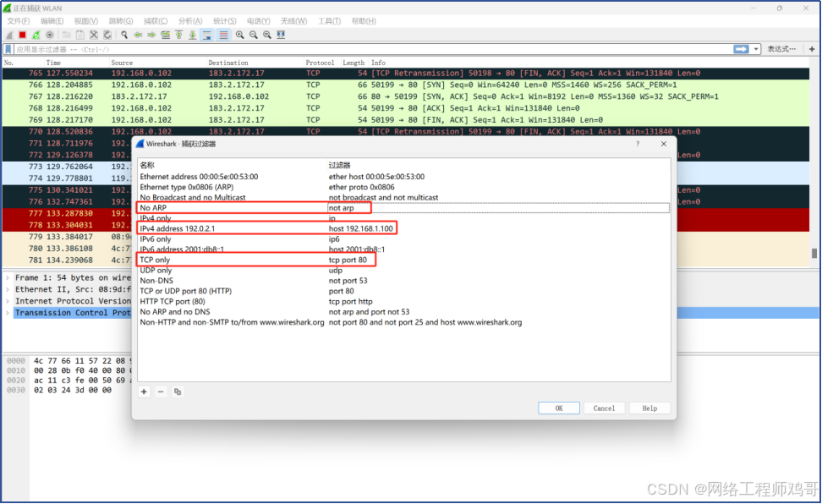822x504 pixels.
Task: Open the 文件(F) menu
Action: coord(19,21)
